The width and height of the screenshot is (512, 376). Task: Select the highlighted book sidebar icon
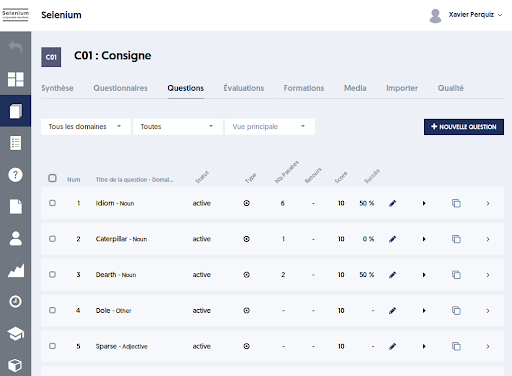coord(15,111)
